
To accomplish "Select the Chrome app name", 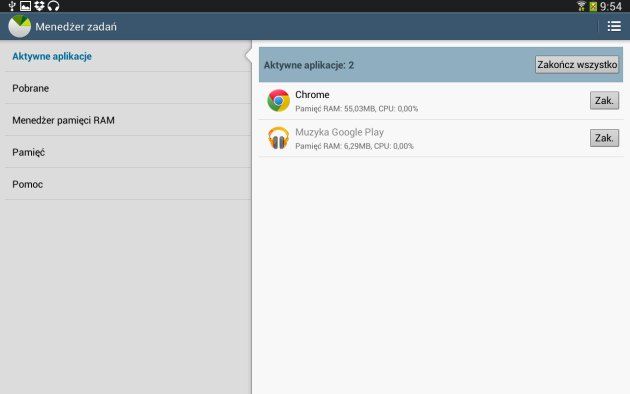I will pyautogui.click(x=312, y=94).
